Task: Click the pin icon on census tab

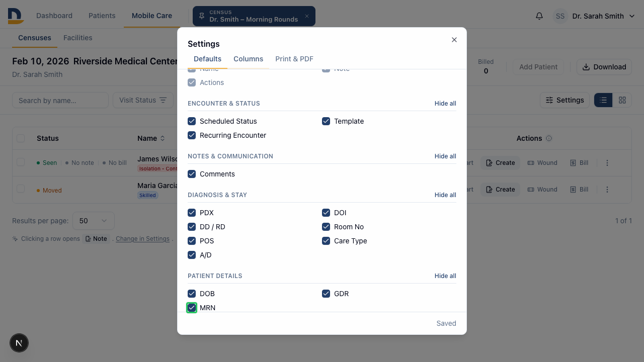Action: (x=201, y=16)
